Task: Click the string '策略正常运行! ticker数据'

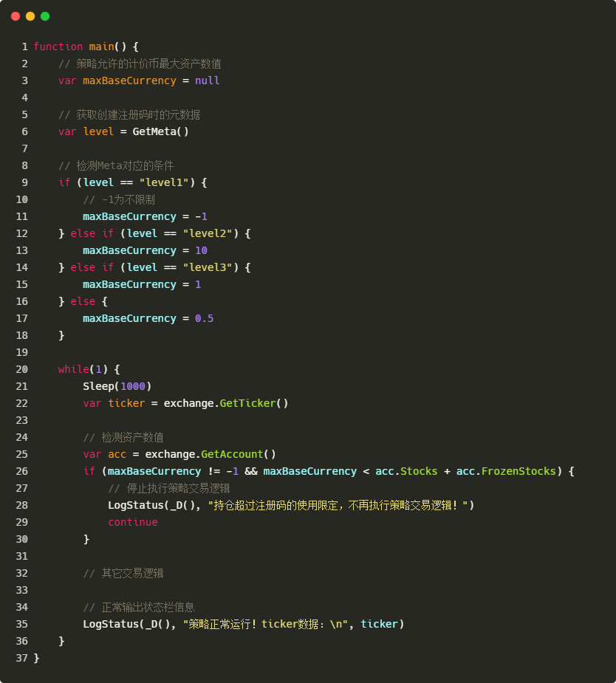Action: (x=253, y=624)
